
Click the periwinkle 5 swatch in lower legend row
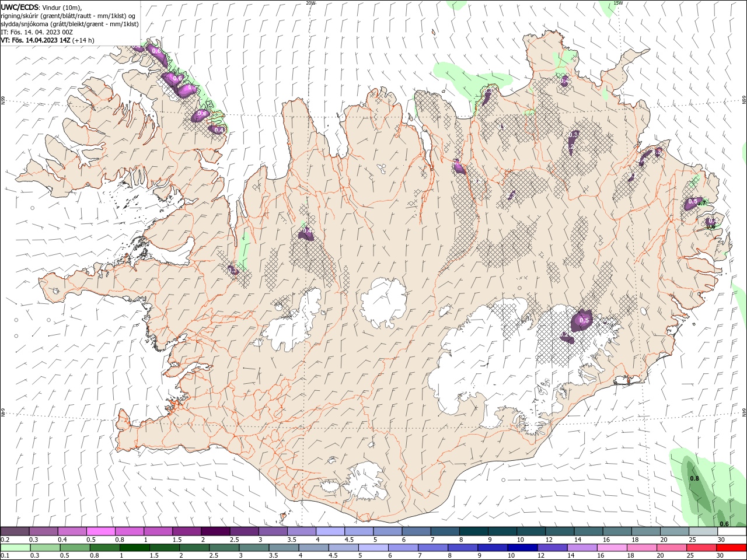[373, 548]
